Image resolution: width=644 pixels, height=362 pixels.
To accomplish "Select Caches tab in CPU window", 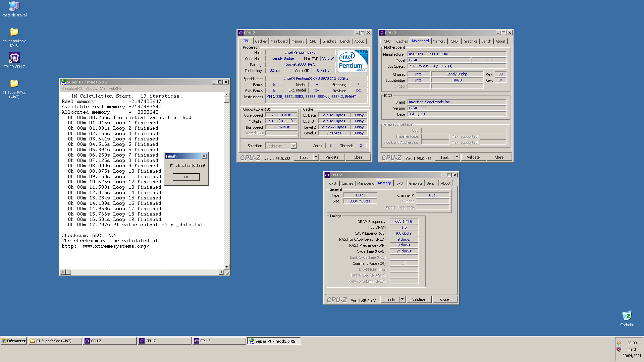I will [x=261, y=41].
